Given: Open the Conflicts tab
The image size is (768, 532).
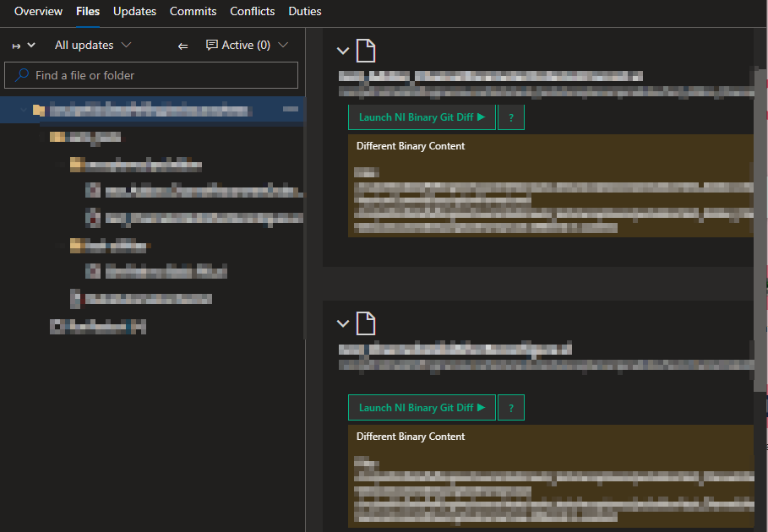Looking at the screenshot, I should coord(252,11).
